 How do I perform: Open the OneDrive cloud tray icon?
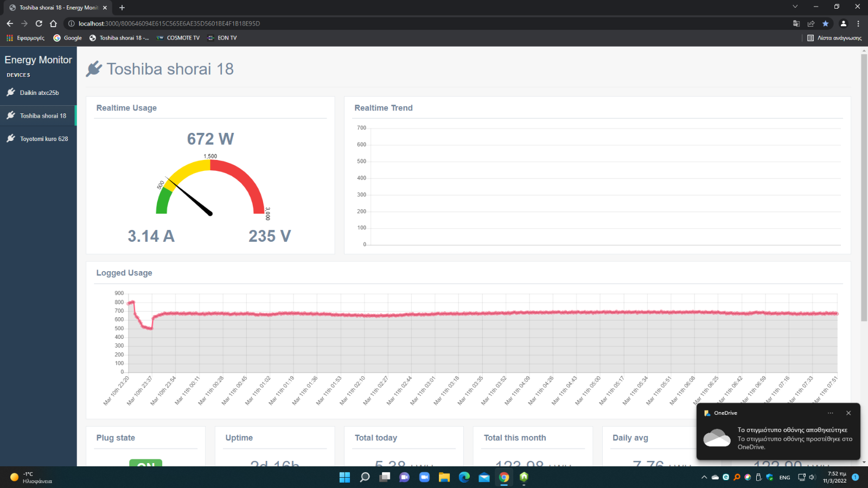point(715,477)
